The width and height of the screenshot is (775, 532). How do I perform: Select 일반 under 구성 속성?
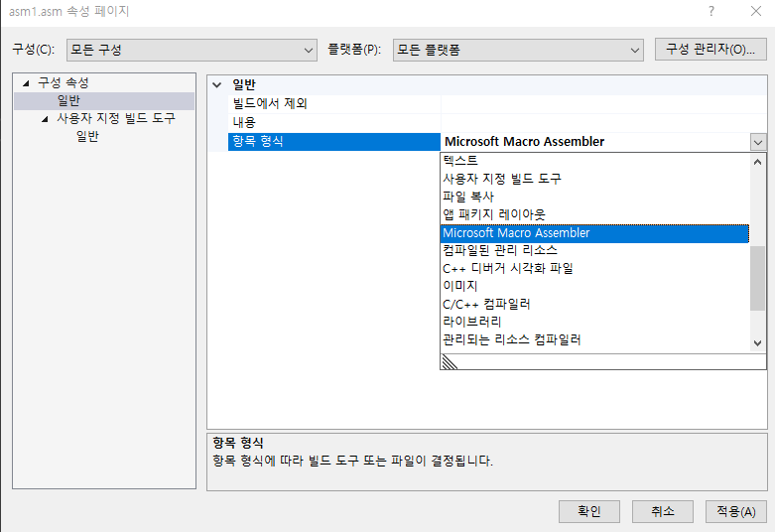68,101
